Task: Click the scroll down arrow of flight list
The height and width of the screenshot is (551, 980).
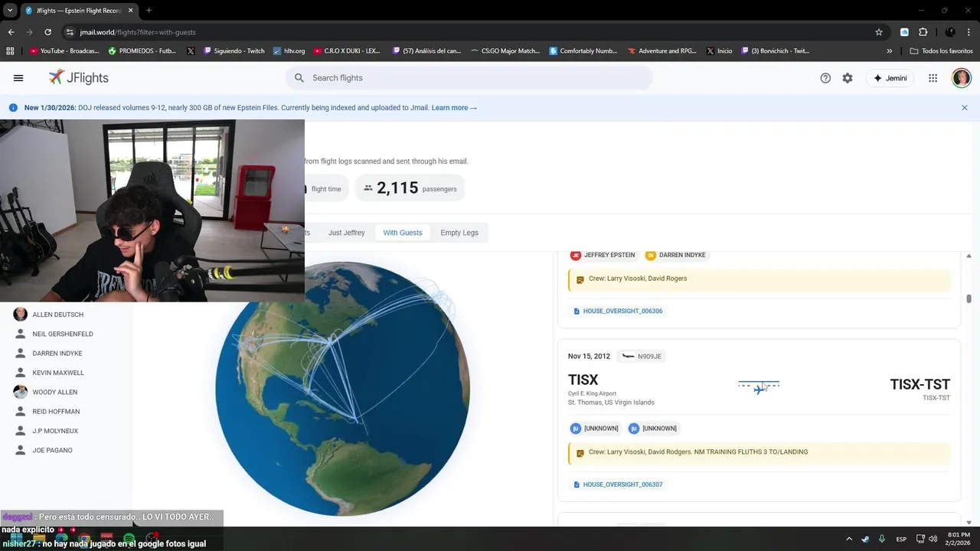Action: coord(969,522)
